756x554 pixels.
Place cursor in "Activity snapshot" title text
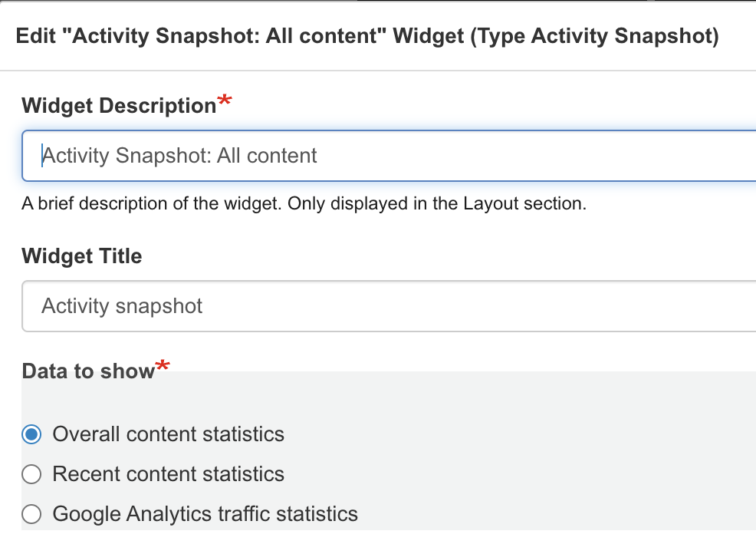coord(122,306)
